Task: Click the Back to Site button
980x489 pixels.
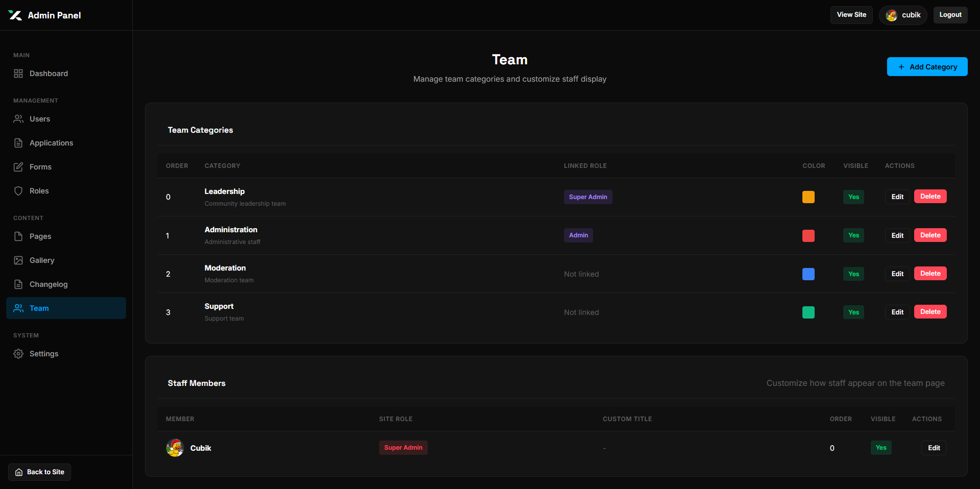Action: point(39,472)
